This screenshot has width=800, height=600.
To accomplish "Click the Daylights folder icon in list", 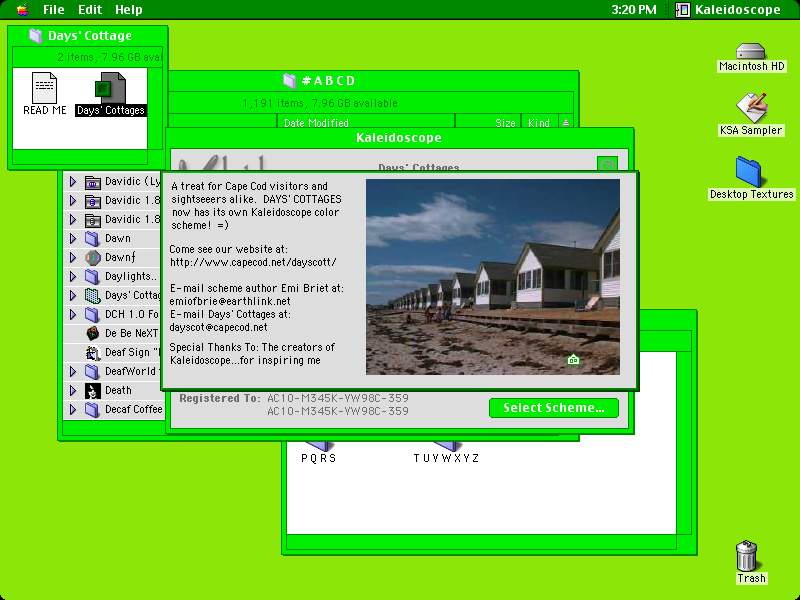I will 92,277.
